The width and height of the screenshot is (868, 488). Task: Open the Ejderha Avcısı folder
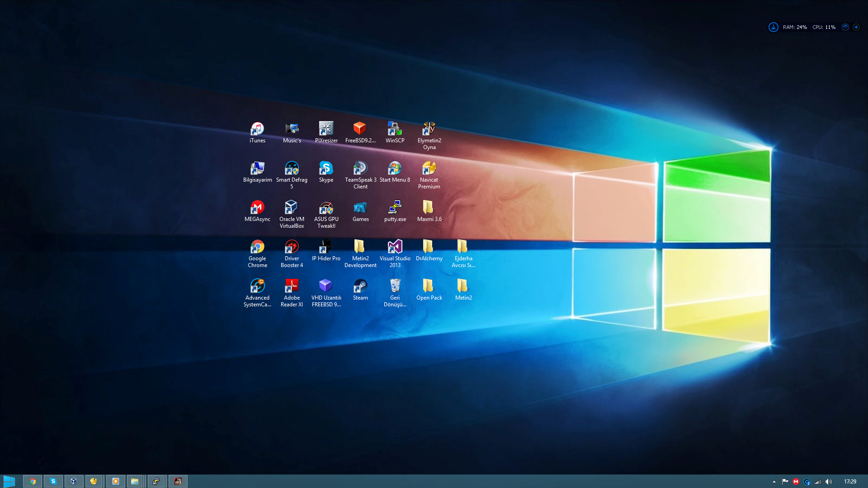463,253
